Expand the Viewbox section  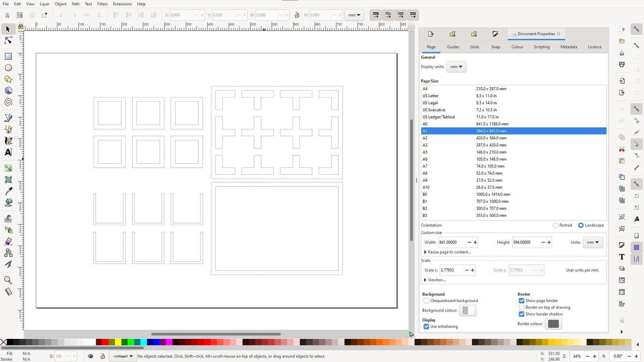click(x=436, y=280)
